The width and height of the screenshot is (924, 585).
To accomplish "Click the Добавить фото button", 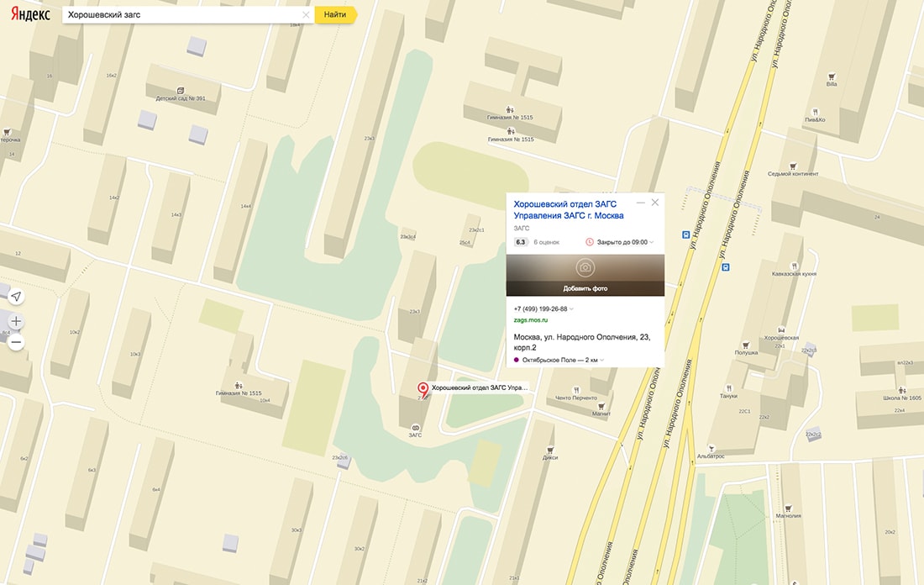I will click(x=585, y=288).
